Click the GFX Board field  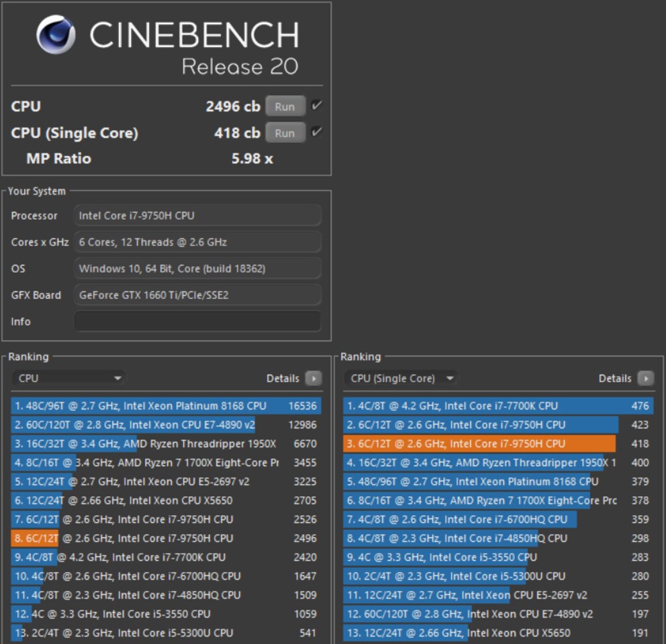197,295
